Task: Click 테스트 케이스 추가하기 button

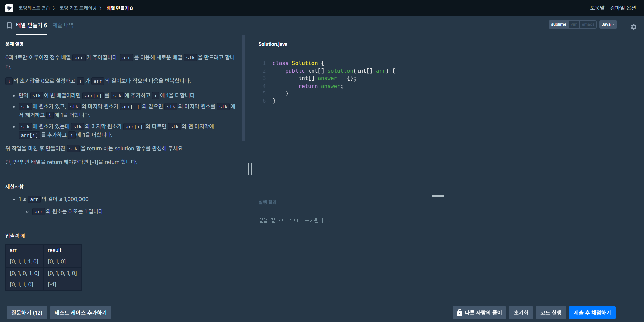Action: pos(80,313)
